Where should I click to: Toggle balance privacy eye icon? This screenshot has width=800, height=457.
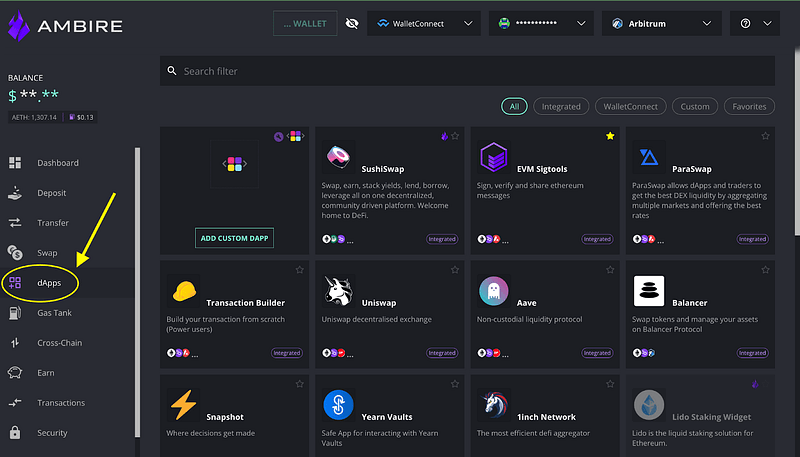tap(352, 23)
